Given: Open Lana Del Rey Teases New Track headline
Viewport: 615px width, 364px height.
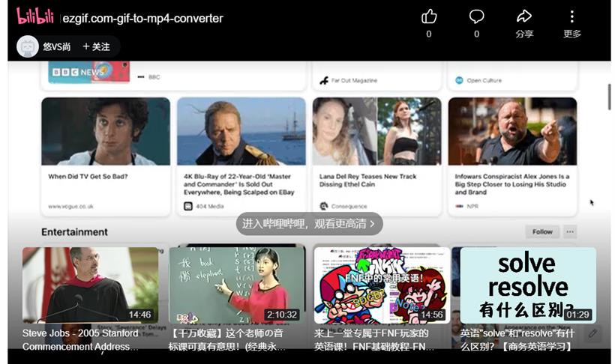Looking at the screenshot, I should pos(367,181).
